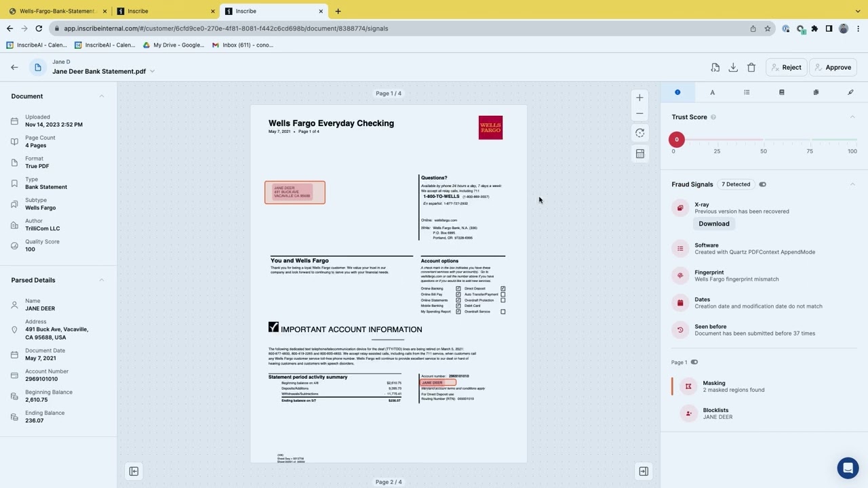
Task: Click the Trust Score help icon
Action: tap(713, 117)
